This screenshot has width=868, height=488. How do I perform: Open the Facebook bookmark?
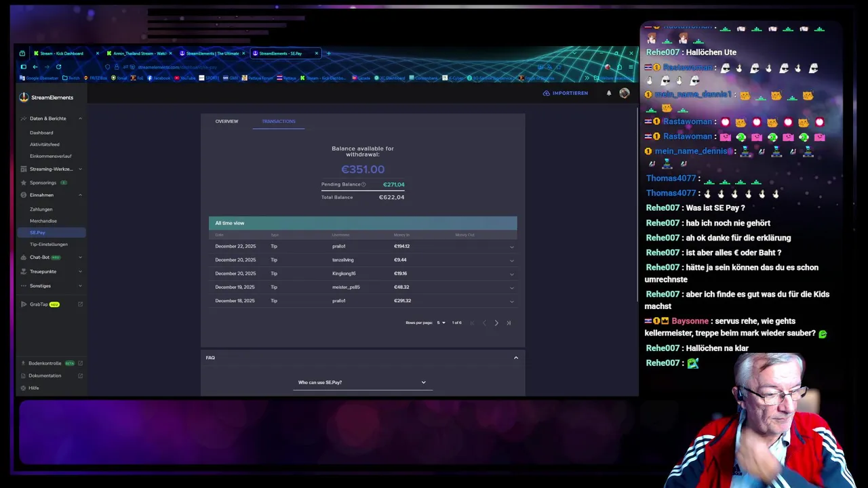[159, 78]
